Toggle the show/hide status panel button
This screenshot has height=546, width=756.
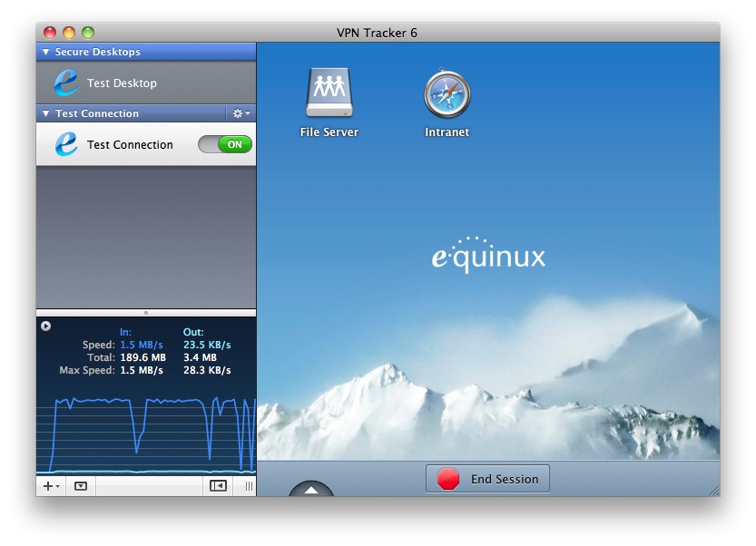click(81, 486)
